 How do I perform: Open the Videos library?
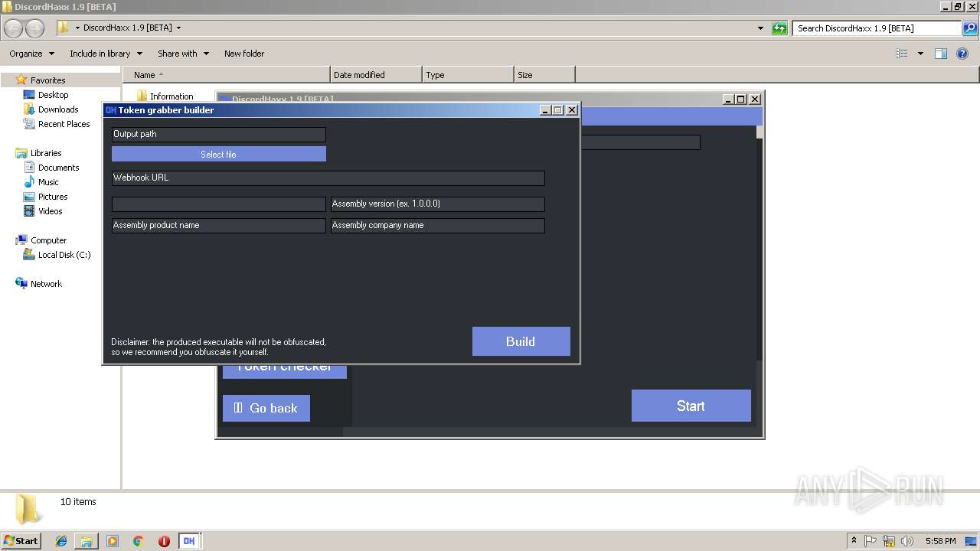coord(51,211)
